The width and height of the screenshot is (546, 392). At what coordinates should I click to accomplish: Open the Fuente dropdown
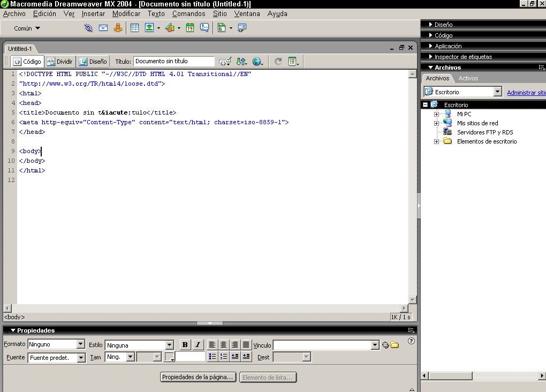(x=81, y=358)
